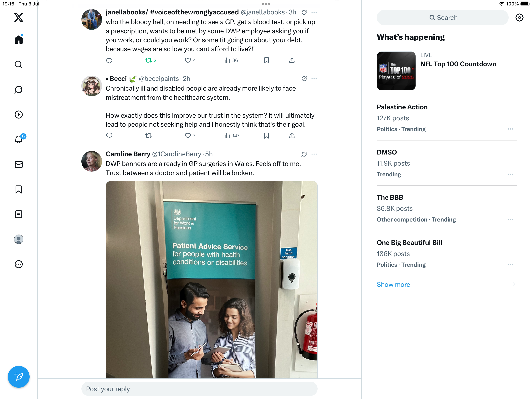Viewport: 532px width, 399px height.
Task: Open search settings gear icon
Action: 519,18
